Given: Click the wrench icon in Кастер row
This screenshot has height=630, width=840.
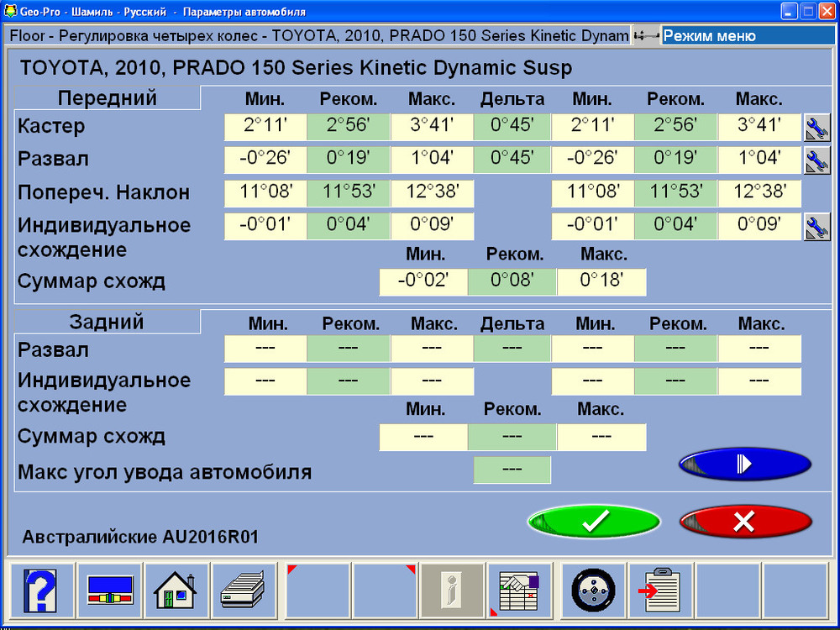Looking at the screenshot, I should [817, 128].
